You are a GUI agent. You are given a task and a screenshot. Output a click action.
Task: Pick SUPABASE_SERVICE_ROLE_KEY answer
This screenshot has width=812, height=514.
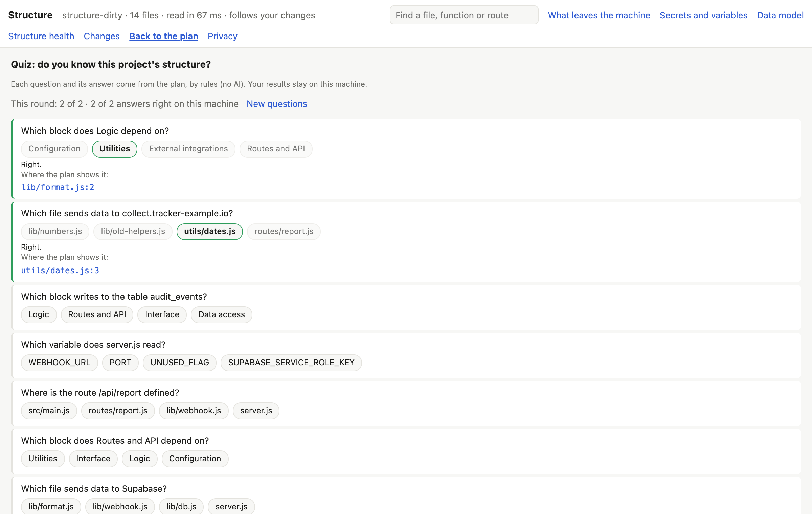pyautogui.click(x=291, y=363)
